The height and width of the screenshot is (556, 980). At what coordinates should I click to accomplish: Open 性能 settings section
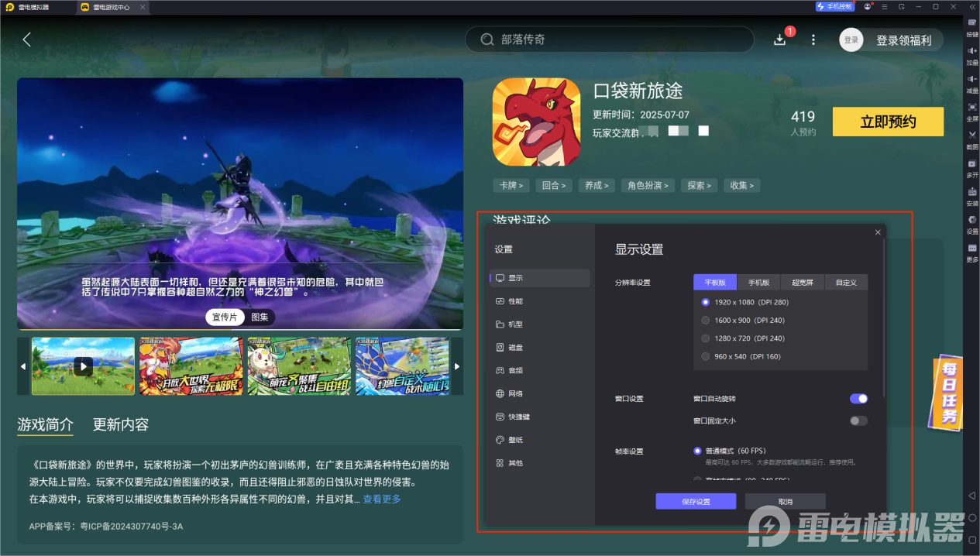click(541, 301)
